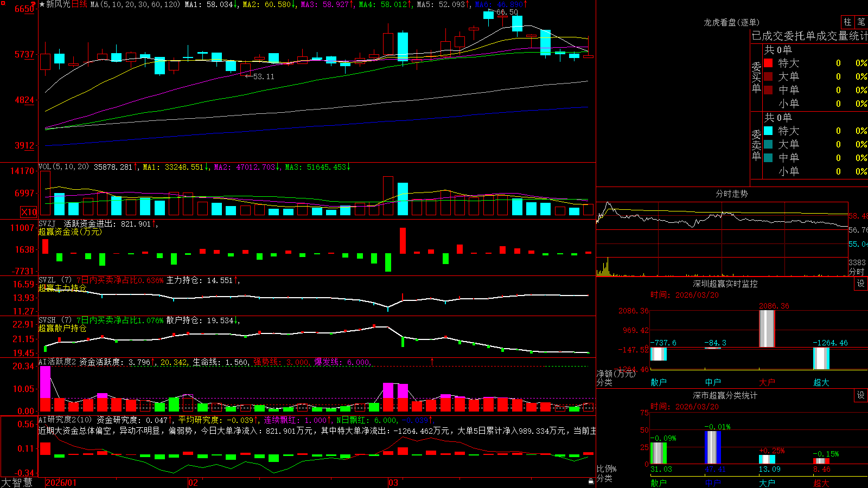
Task: Click the MA5: 52.093 value
Action: 443,4
